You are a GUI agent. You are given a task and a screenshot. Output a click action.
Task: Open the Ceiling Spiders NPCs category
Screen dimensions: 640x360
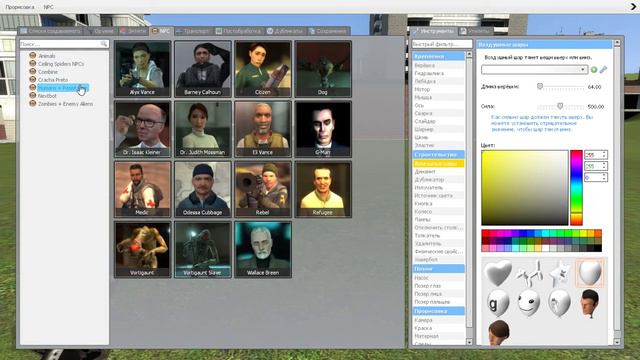coord(61,64)
